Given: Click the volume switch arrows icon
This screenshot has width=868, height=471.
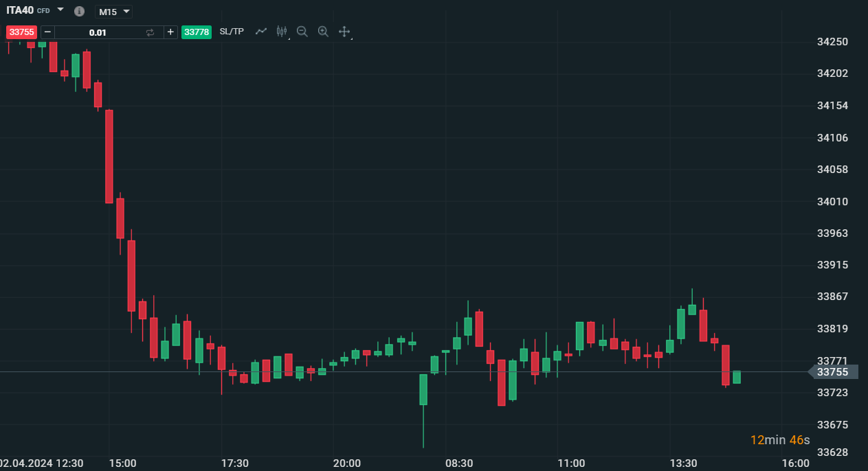Looking at the screenshot, I should click(x=151, y=32).
